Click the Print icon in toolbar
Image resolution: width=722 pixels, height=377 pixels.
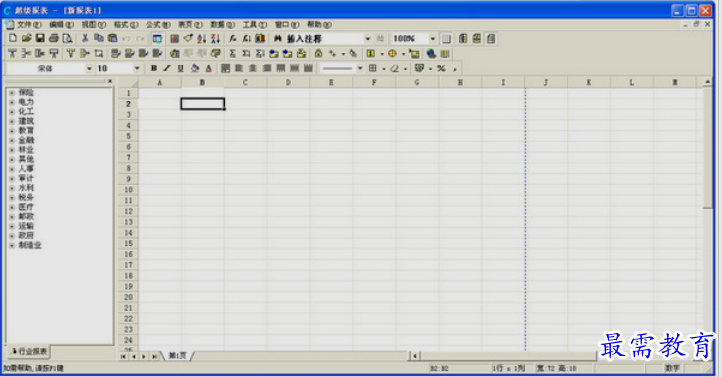(x=54, y=39)
